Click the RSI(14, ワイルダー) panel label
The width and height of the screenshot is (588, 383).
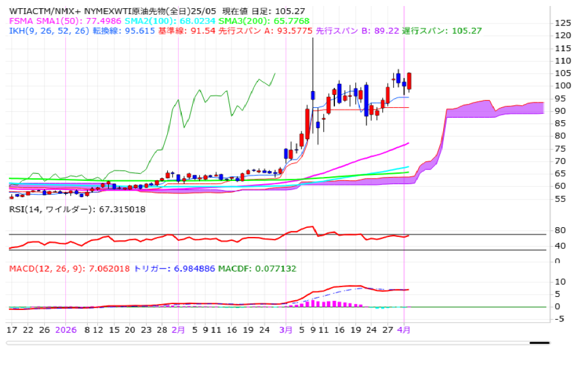tap(77, 209)
